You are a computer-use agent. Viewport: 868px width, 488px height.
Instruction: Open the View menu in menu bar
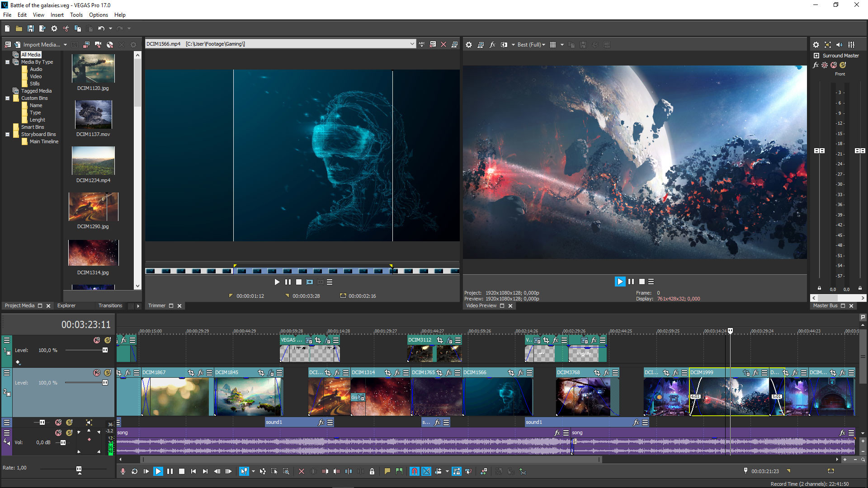pos(39,15)
